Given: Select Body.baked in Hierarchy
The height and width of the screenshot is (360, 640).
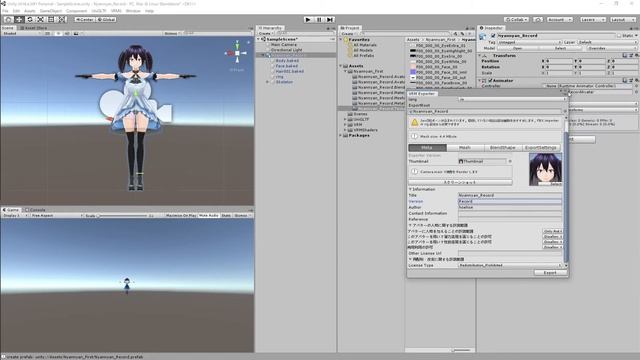Looking at the screenshot, I should point(287,60).
